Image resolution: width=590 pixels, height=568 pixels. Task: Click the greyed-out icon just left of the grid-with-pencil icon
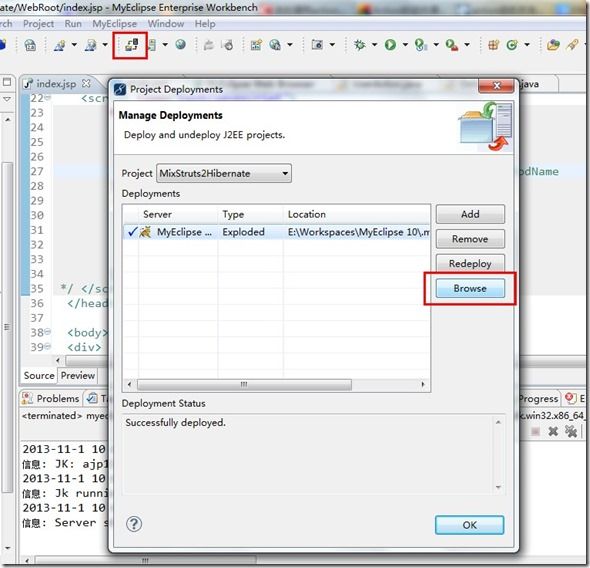[228, 45]
